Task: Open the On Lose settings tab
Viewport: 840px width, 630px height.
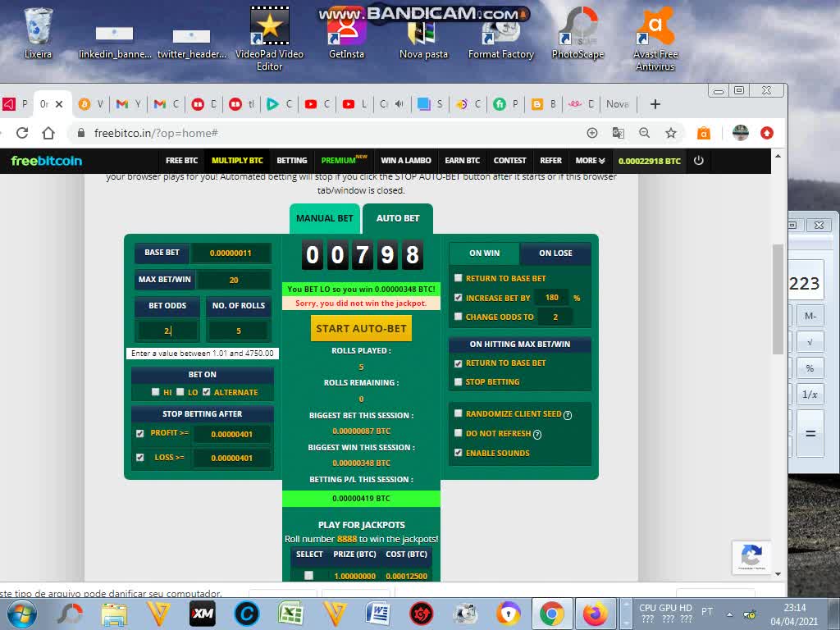Action: click(x=555, y=253)
